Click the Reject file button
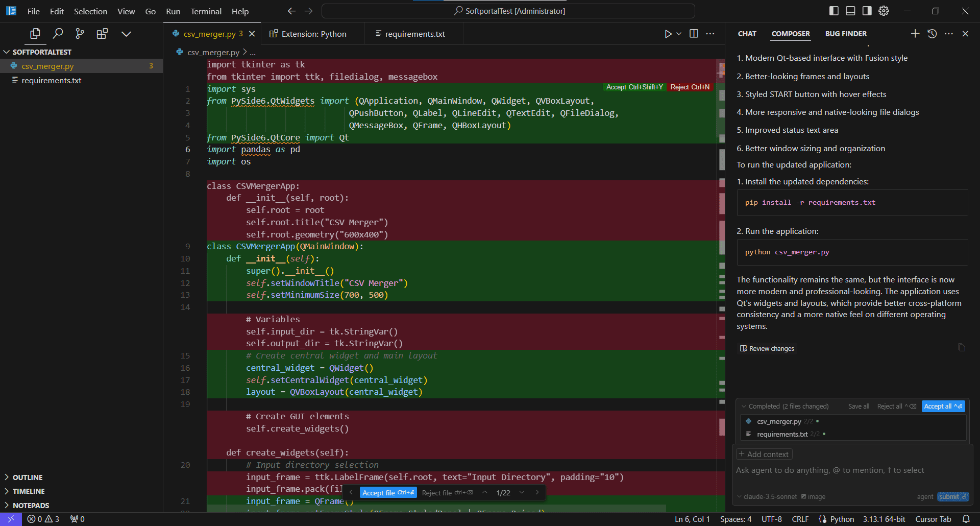This screenshot has height=526, width=980. pyautogui.click(x=447, y=493)
